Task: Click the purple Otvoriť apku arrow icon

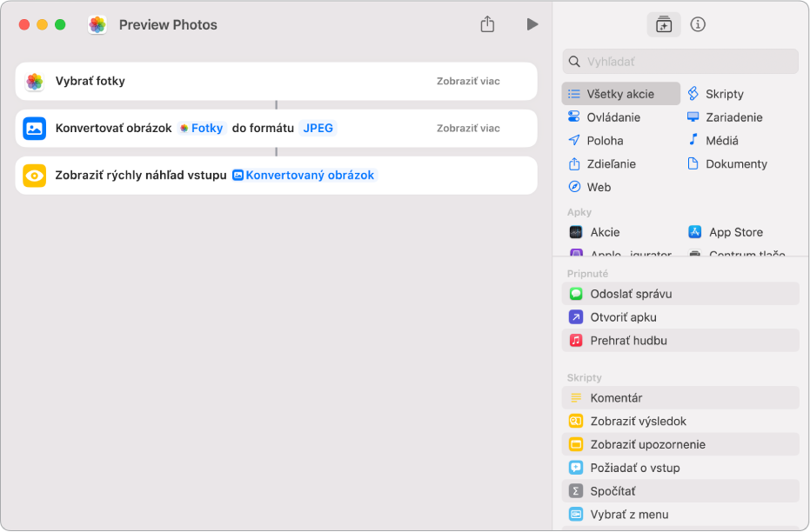Action: 575,316
